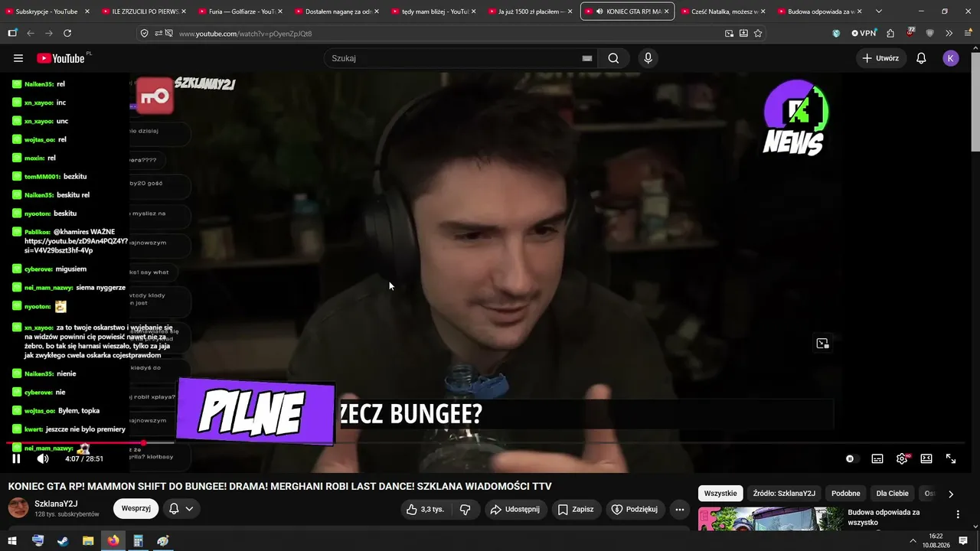Open the Windows action center notifications
980x551 pixels.
tap(965, 541)
